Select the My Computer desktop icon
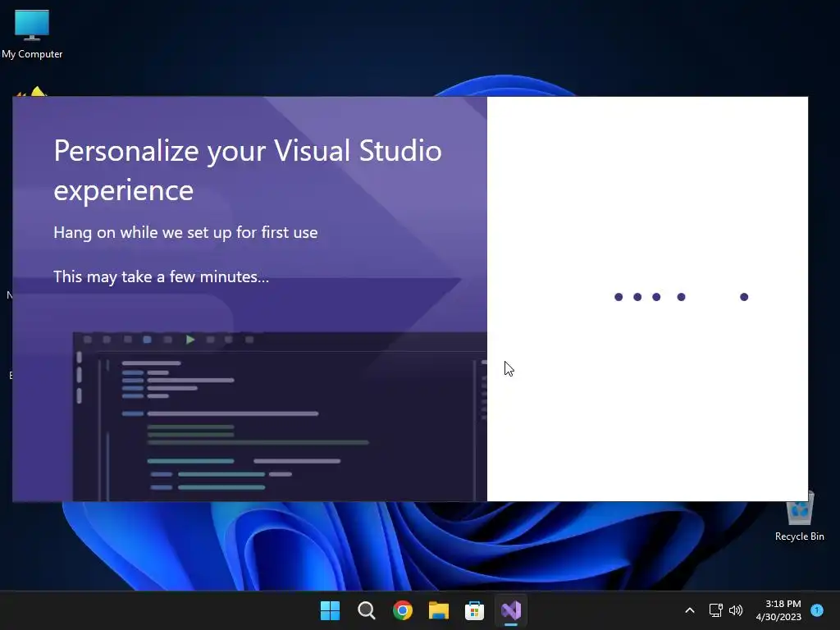Image resolution: width=840 pixels, height=630 pixels. point(32,34)
